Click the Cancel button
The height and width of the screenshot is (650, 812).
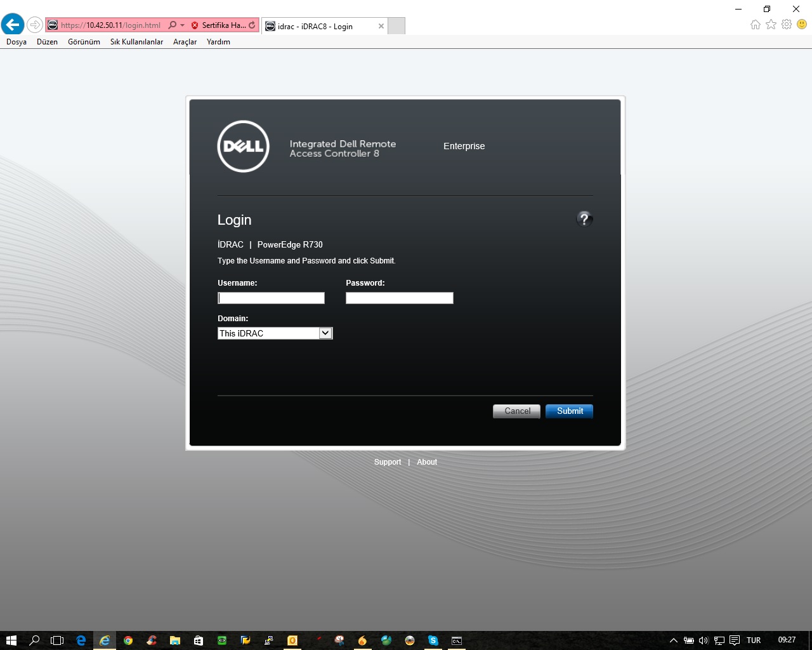(517, 411)
